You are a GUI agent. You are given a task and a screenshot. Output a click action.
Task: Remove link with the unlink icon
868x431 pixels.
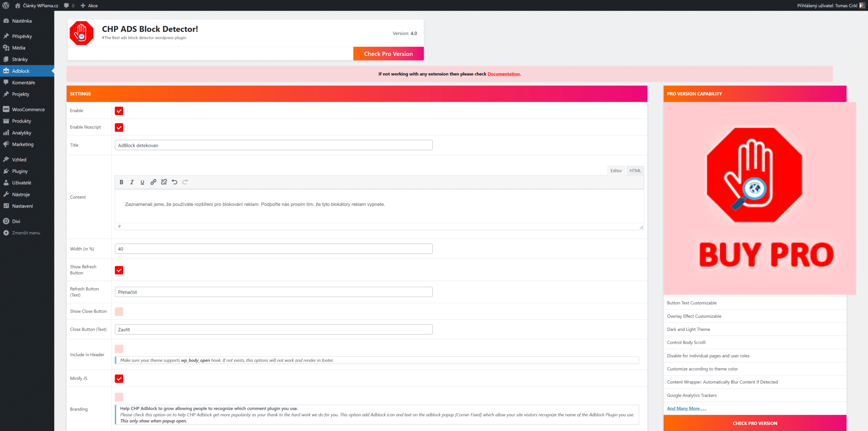pyautogui.click(x=164, y=182)
